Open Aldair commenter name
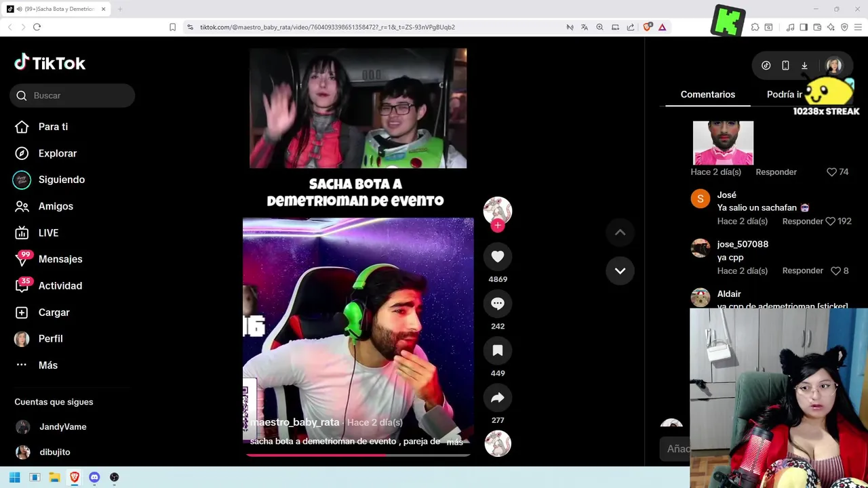This screenshot has height=488, width=868. 729,294
